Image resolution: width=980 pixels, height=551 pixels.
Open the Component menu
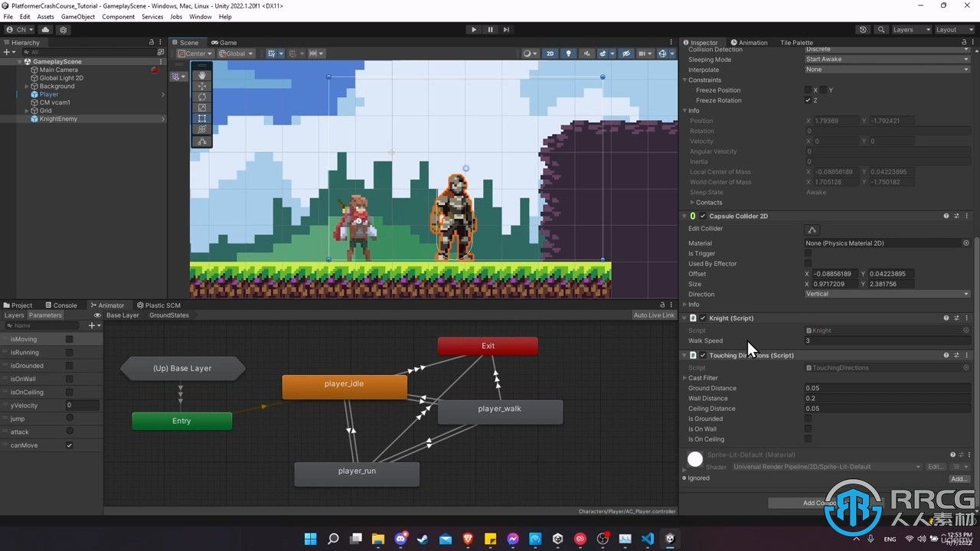tap(119, 16)
